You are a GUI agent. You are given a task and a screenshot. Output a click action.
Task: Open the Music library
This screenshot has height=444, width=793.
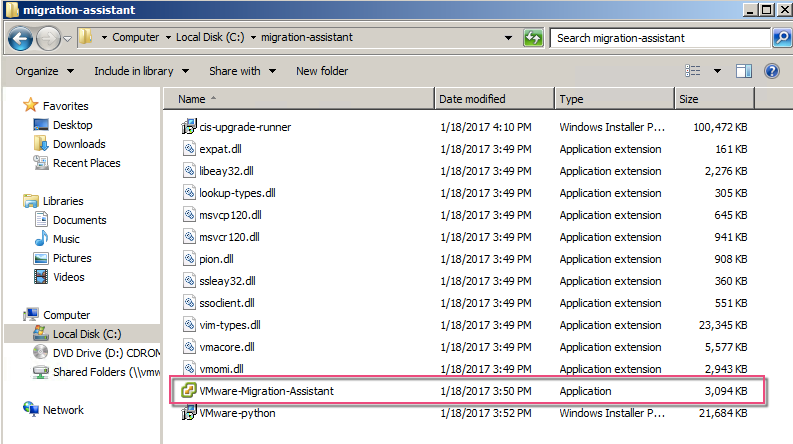coord(66,239)
